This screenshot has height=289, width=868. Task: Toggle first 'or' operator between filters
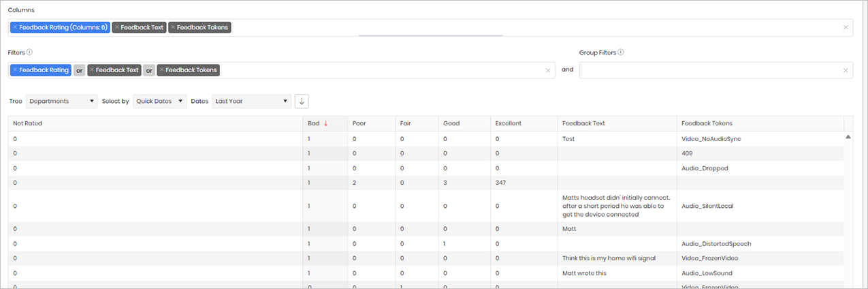(x=79, y=70)
